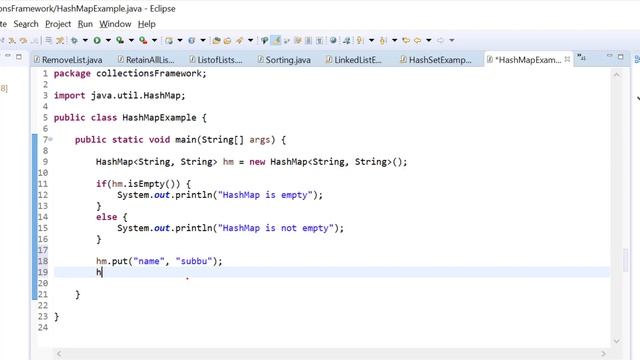
Task: Open the Help menu
Action: coord(147,24)
